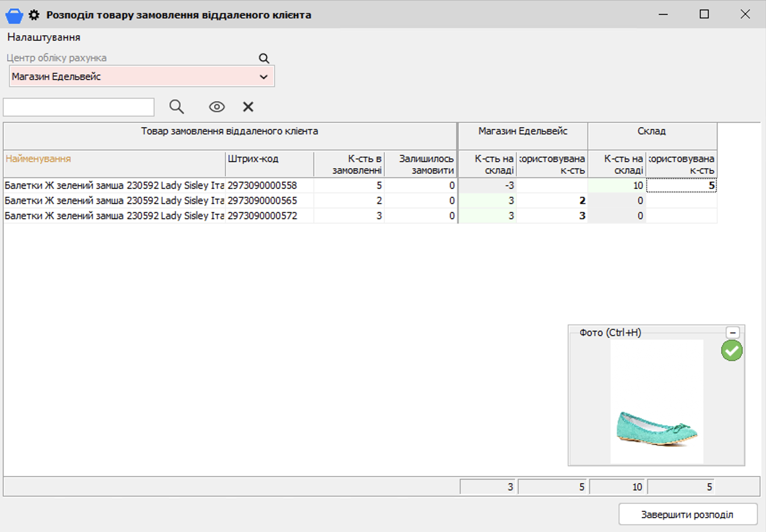This screenshot has height=532, width=766.
Task: Maximize the window
Action: coord(704,14)
